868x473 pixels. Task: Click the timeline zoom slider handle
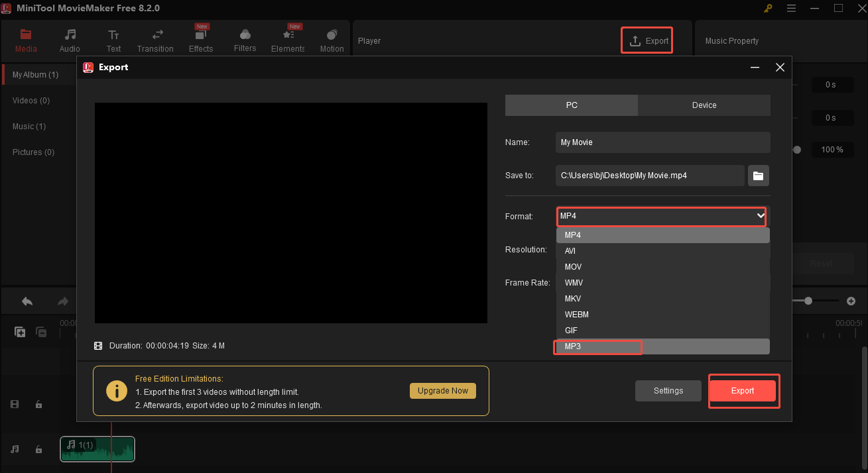click(808, 301)
